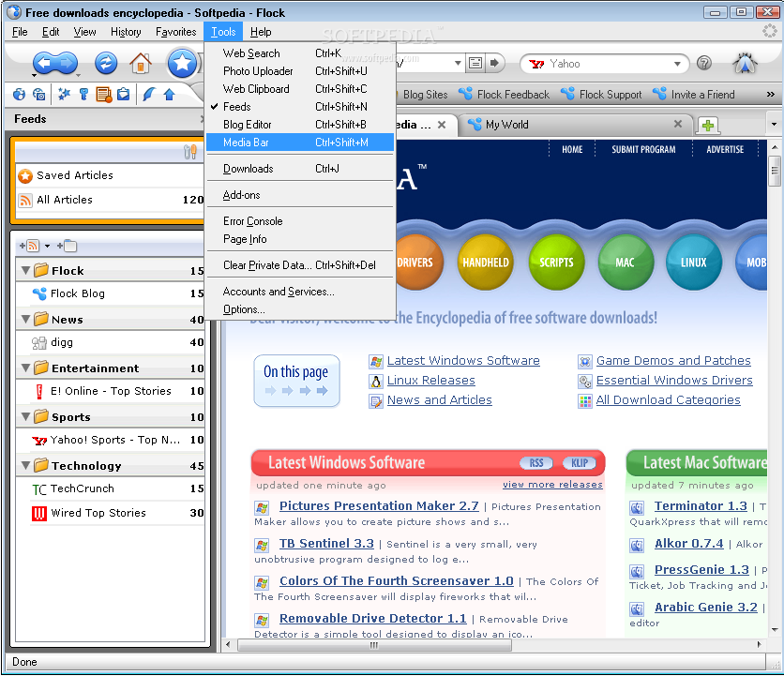Open Add-ons from the Tools menu

coord(300,195)
